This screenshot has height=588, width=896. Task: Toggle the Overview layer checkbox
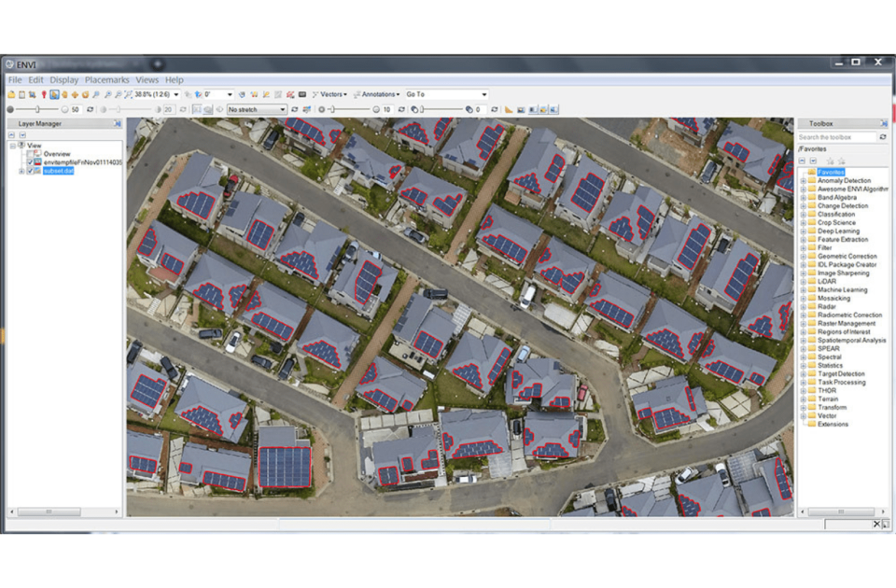(x=29, y=154)
